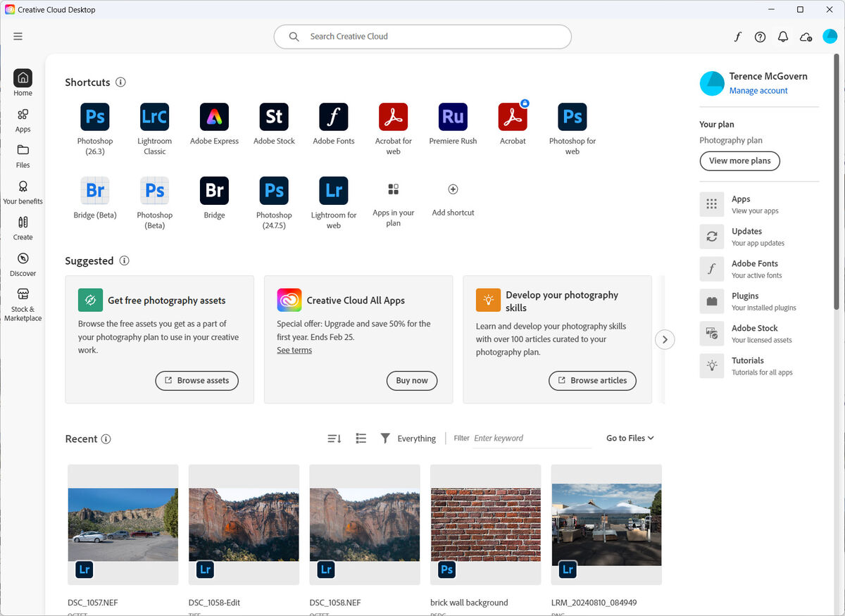Click View more plans
The width and height of the screenshot is (845, 616).
coord(739,161)
